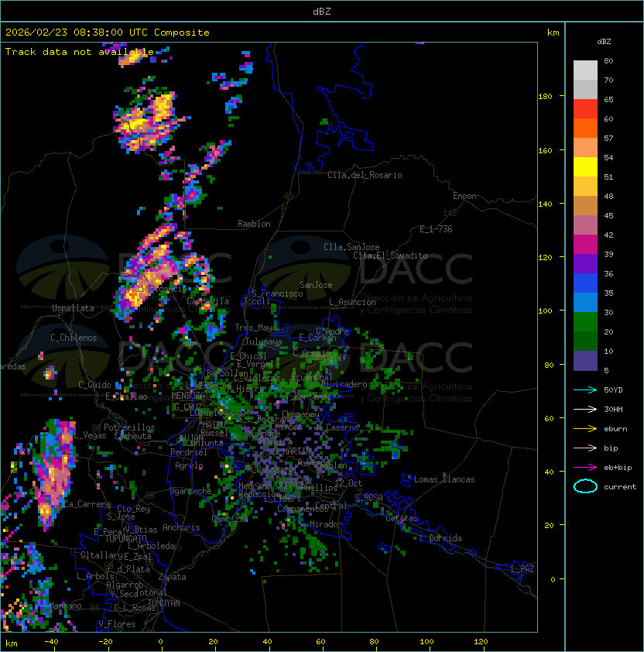644x652 pixels.
Task: Click the 'Potrerillos' map label
Action: (x=129, y=427)
